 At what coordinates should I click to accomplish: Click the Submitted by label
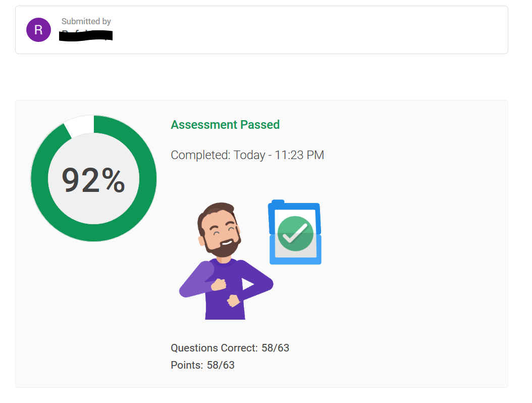(86, 21)
